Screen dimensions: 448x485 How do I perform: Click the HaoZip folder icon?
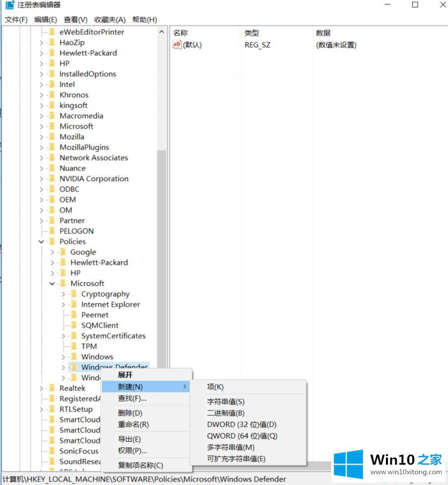(52, 43)
